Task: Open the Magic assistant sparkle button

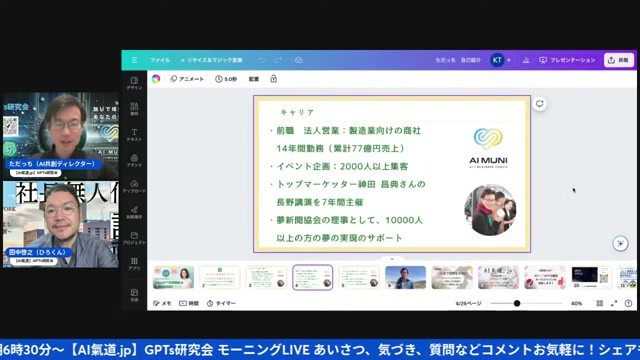Action: (x=620, y=244)
